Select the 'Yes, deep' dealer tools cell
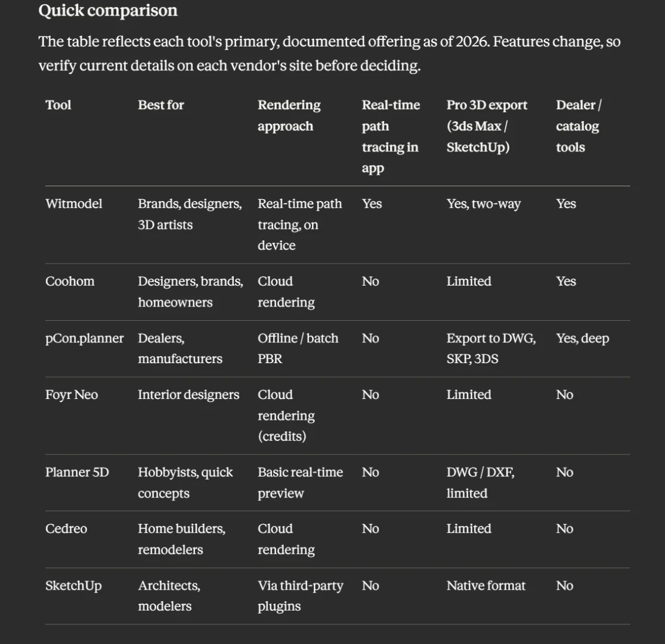Screen dimensions: 665x644 point(582,338)
